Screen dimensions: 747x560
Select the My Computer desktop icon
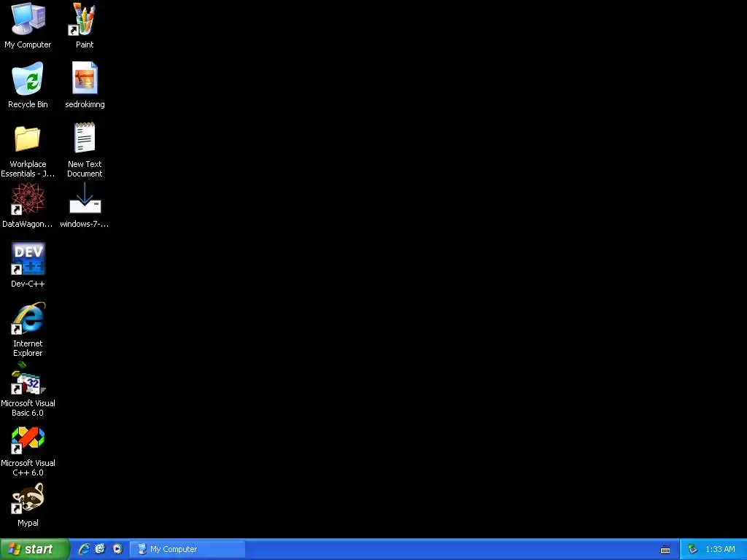28,26
